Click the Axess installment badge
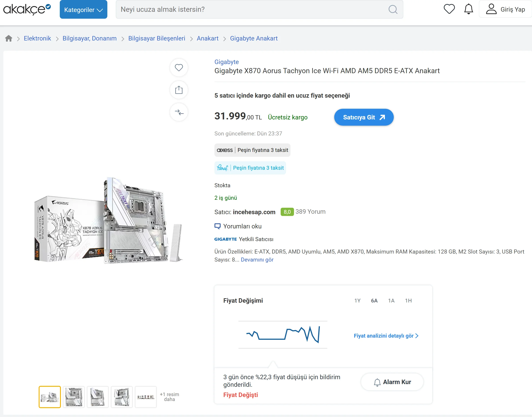The height and width of the screenshot is (417, 532). point(252,150)
